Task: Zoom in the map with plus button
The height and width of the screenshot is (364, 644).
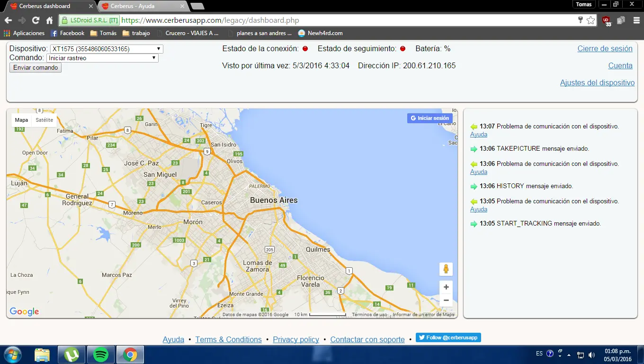Action: 446,287
